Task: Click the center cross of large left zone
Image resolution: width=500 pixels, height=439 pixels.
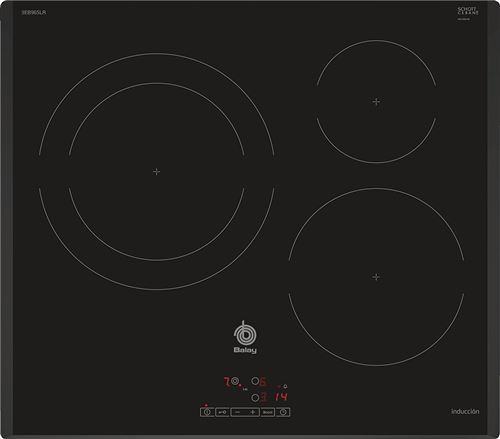Action: point(156,172)
